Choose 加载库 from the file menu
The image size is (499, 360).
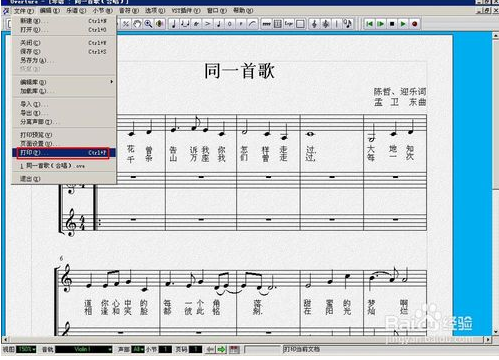64,91
